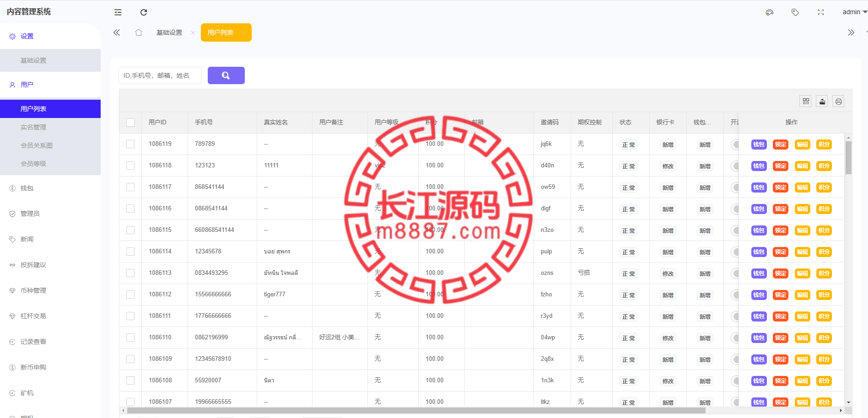The height and width of the screenshot is (418, 868).
Task: Expand the 管理员 sidebar menu
Action: click(x=50, y=214)
